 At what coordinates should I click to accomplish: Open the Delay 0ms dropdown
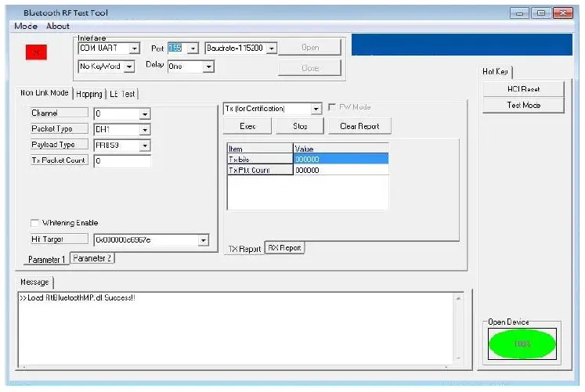pyautogui.click(x=208, y=67)
